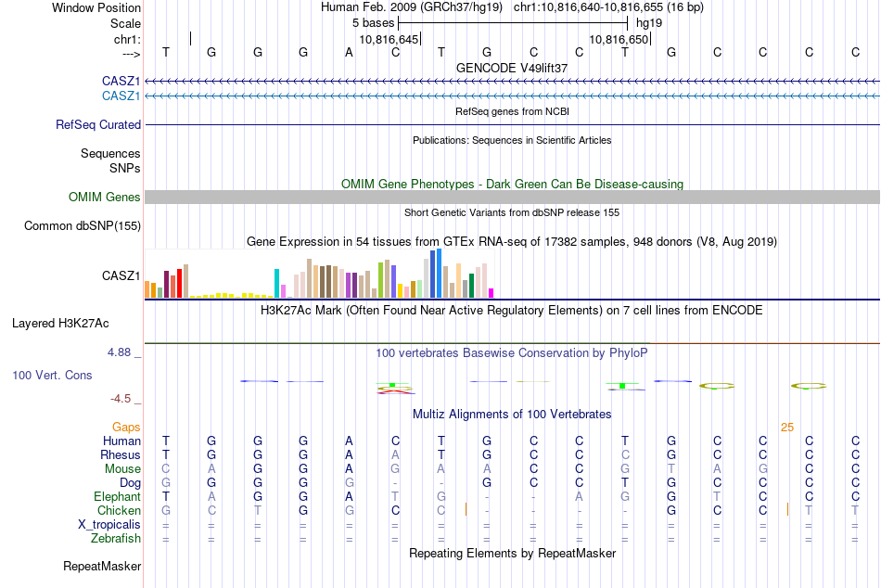Click the Human species label
Image resolution: width=881 pixels, height=588 pixels.
[x=121, y=441]
